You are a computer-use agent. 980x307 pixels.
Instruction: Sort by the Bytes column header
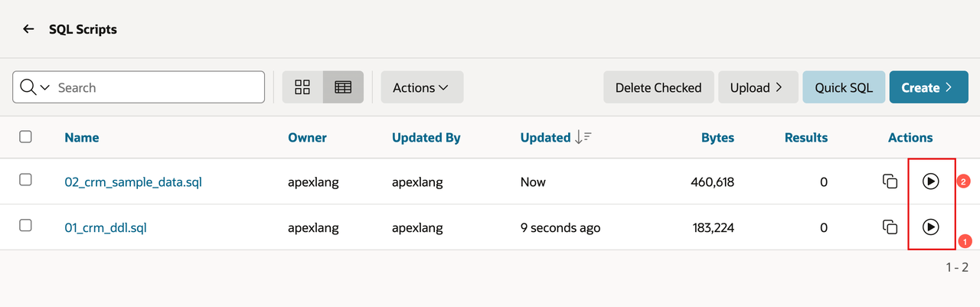click(717, 138)
